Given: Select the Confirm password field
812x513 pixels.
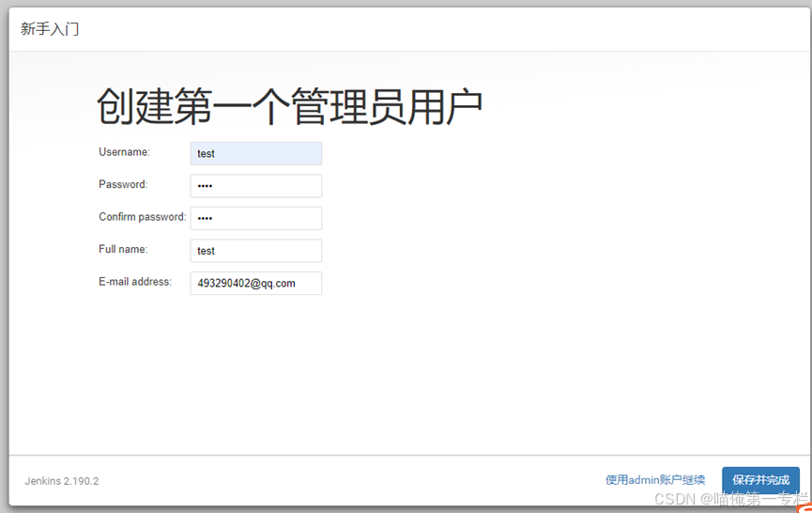Looking at the screenshot, I should (x=256, y=218).
